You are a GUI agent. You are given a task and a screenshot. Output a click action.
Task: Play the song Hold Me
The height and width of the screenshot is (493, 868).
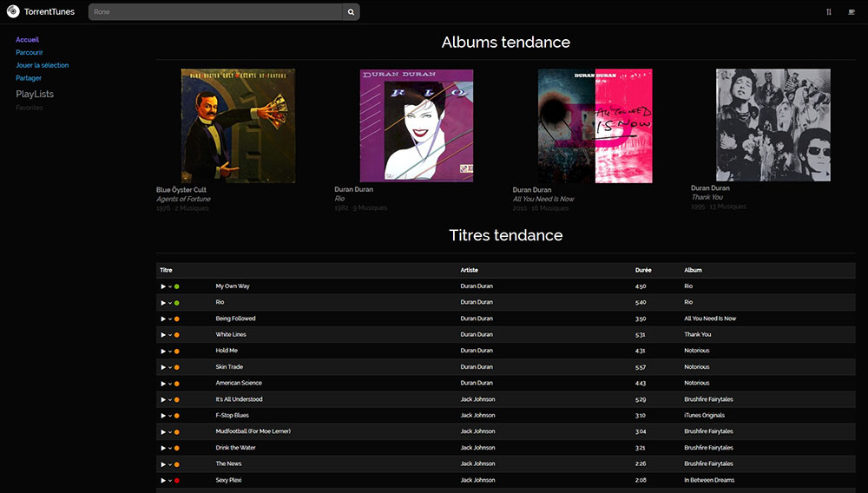pyautogui.click(x=163, y=351)
